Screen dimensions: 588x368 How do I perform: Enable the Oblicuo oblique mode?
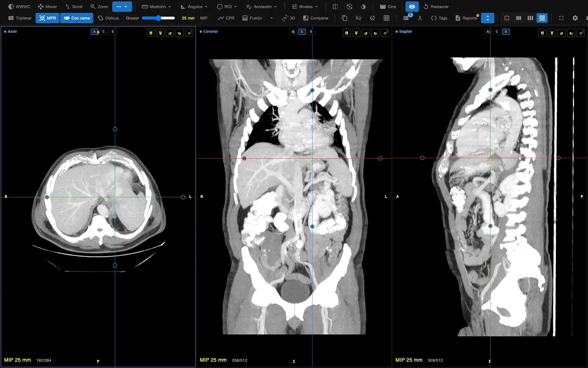click(x=108, y=18)
